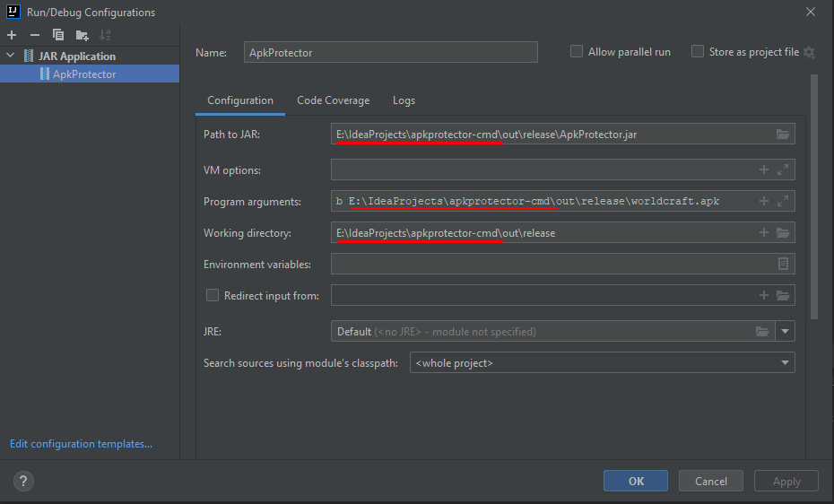The image size is (834, 504).
Task: Sort configurations alphabetically
Action: pos(105,35)
